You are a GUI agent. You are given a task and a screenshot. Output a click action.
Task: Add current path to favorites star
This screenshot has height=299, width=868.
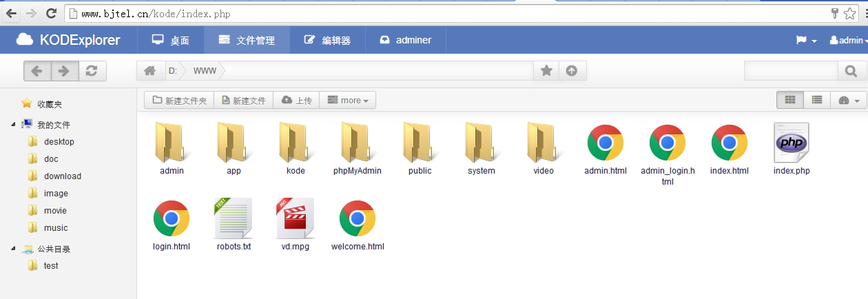(546, 71)
